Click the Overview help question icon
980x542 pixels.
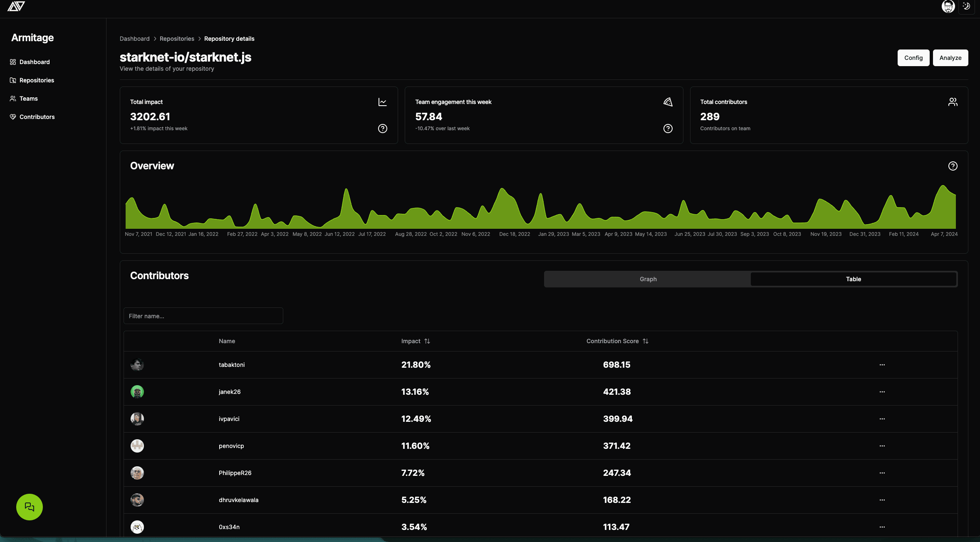tap(953, 166)
